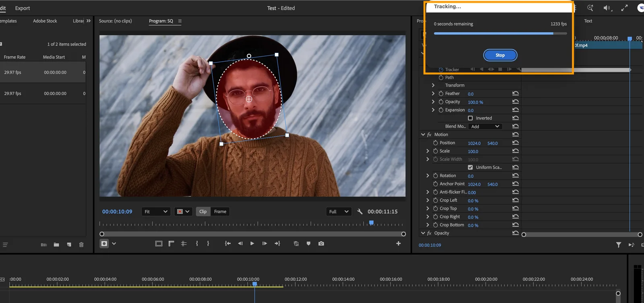Screen dimensions: 644x303
Task: Collapse the Opacity effect section
Action: (423, 233)
